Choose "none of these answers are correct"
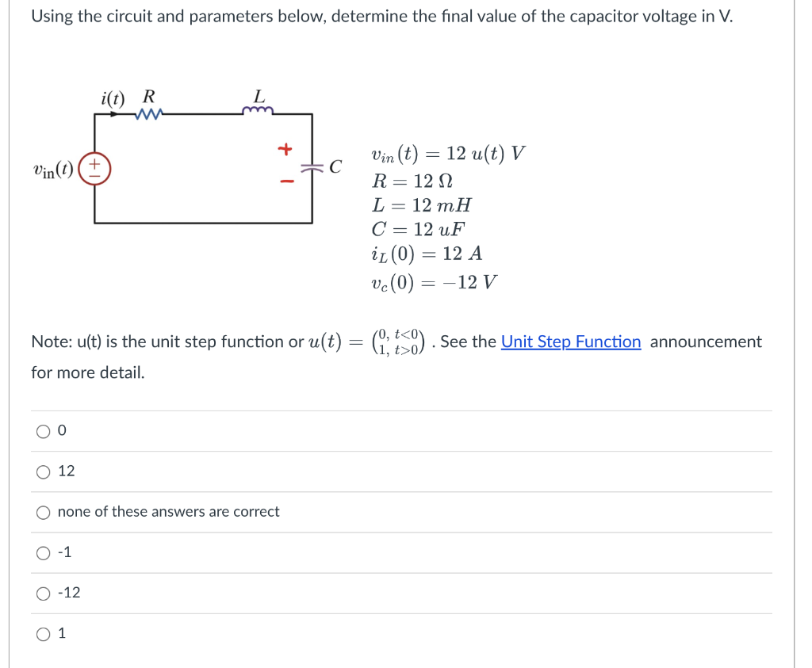 click(x=44, y=512)
